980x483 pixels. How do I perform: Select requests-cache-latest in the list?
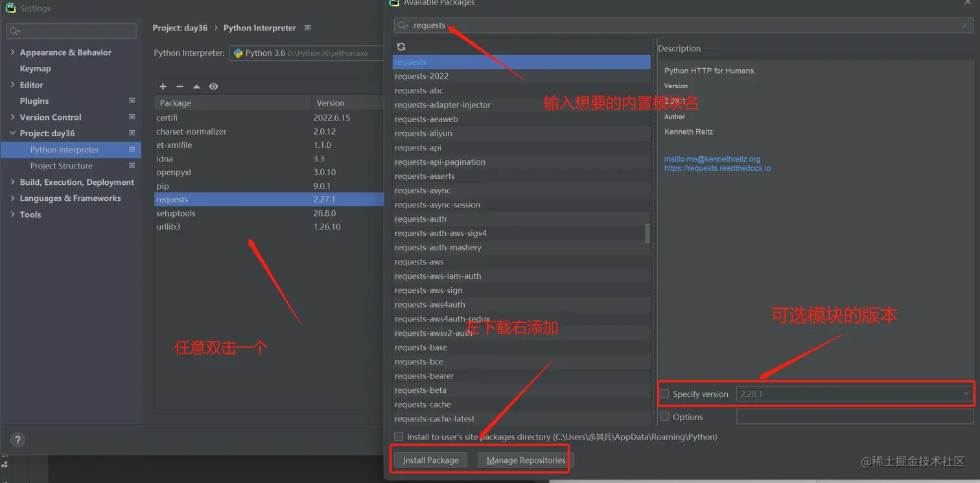tap(522, 419)
